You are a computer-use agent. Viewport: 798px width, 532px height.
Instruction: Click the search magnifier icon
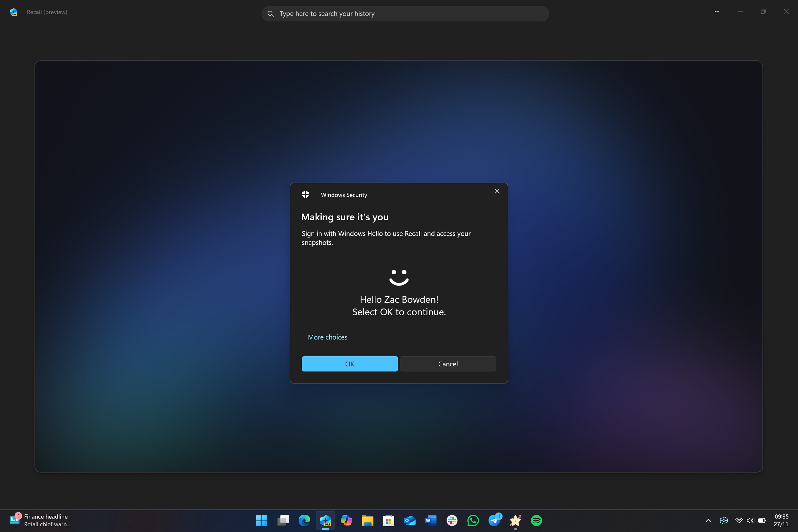tap(270, 13)
